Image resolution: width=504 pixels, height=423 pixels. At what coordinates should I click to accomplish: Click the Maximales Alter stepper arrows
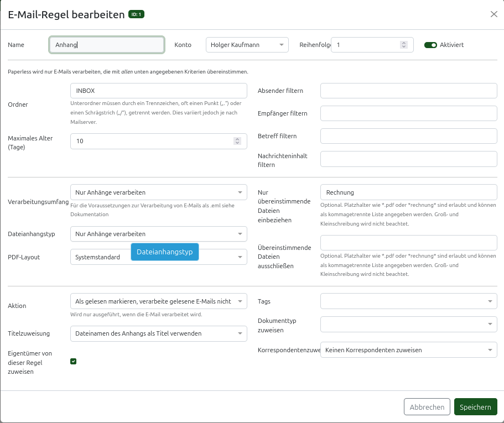[x=237, y=141]
